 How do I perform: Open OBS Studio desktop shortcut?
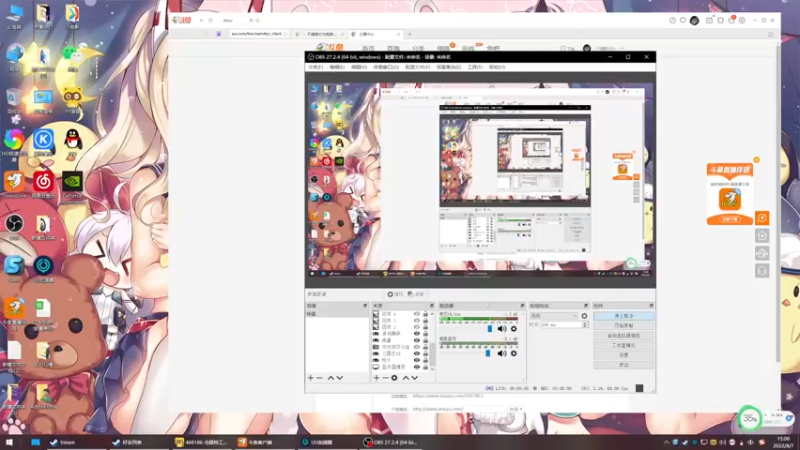click(x=14, y=228)
